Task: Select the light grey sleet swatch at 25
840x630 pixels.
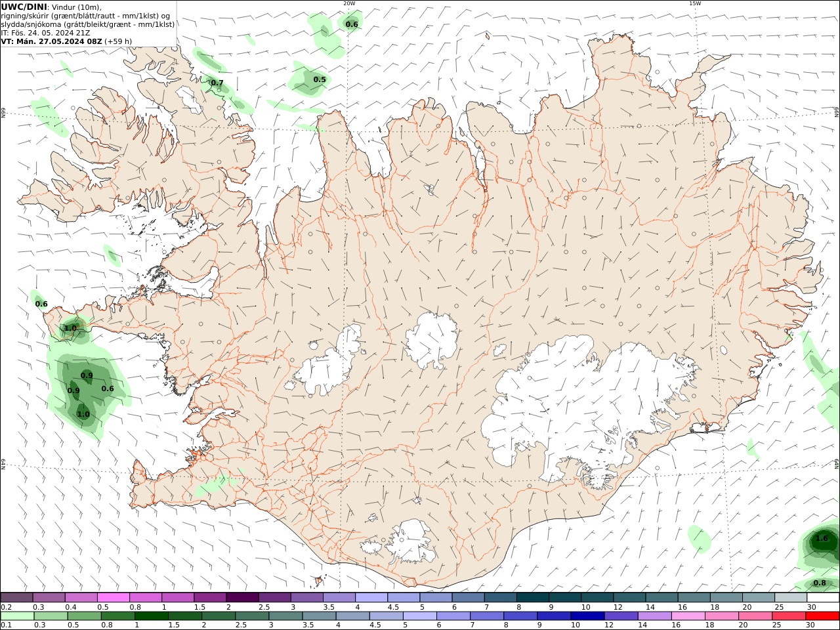Action: coord(791,597)
